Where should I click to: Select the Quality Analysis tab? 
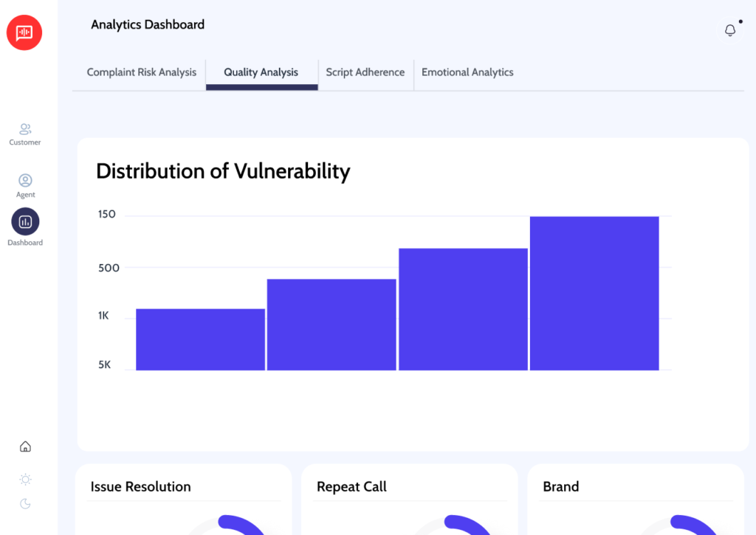tap(261, 72)
